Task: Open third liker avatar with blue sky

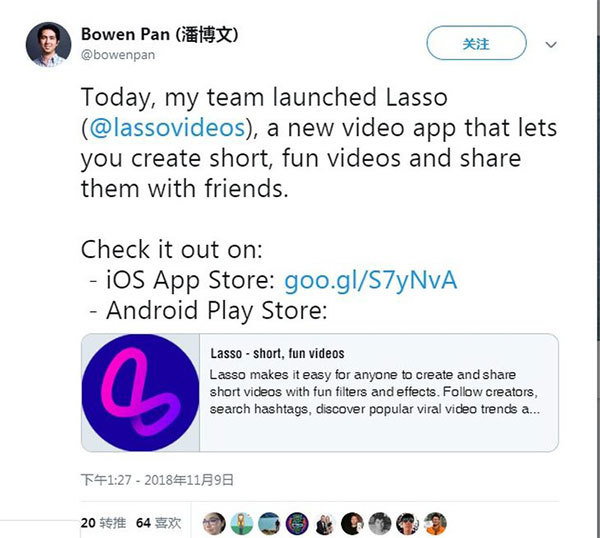Action: point(269,523)
